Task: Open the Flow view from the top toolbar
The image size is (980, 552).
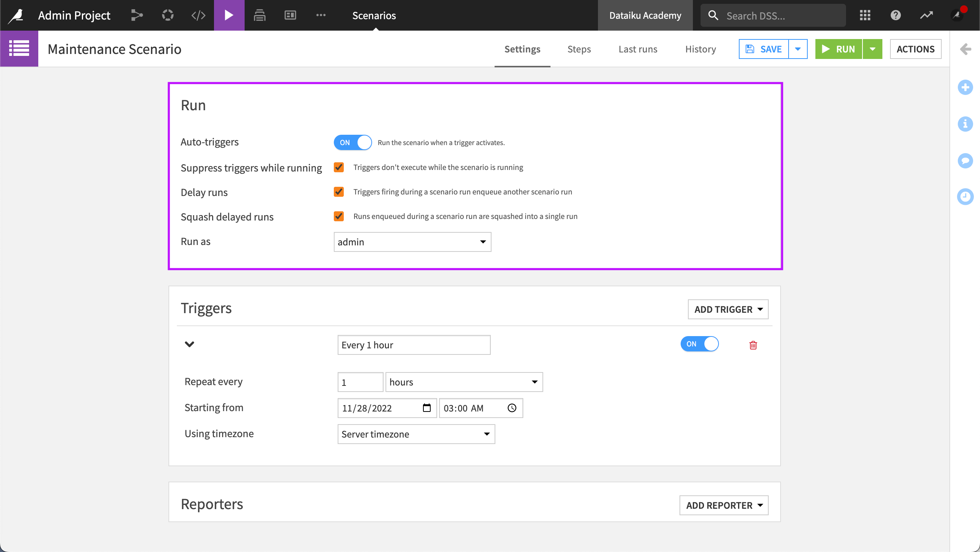Action: tap(137, 15)
